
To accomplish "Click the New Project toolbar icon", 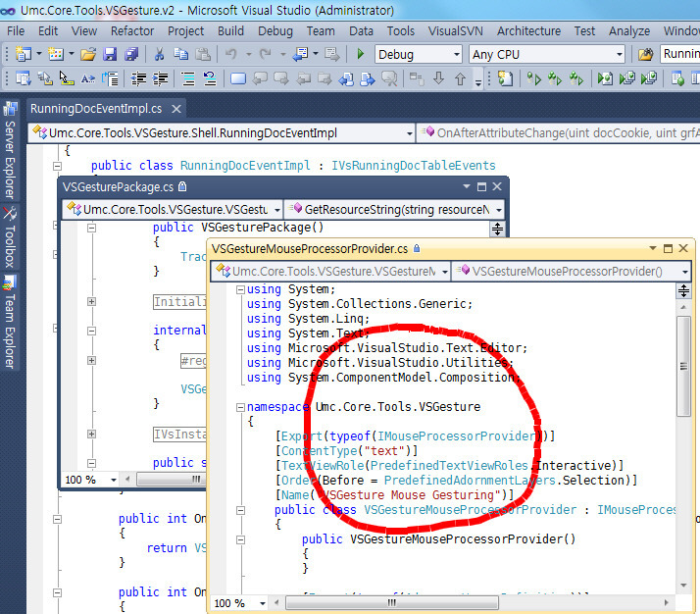I will (x=23, y=54).
